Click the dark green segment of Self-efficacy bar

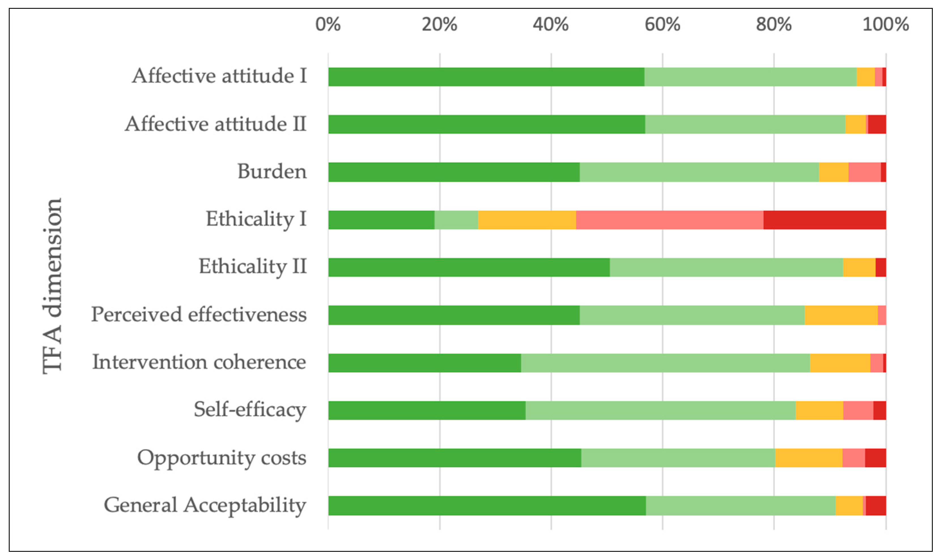point(426,410)
